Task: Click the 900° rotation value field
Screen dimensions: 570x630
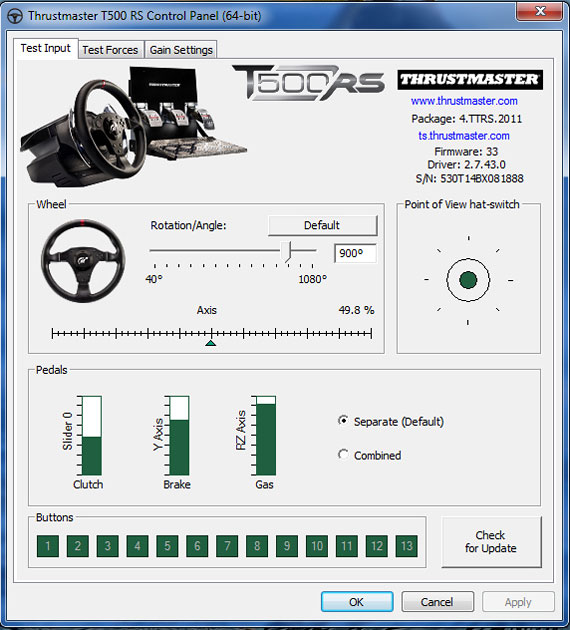Action: tap(355, 253)
